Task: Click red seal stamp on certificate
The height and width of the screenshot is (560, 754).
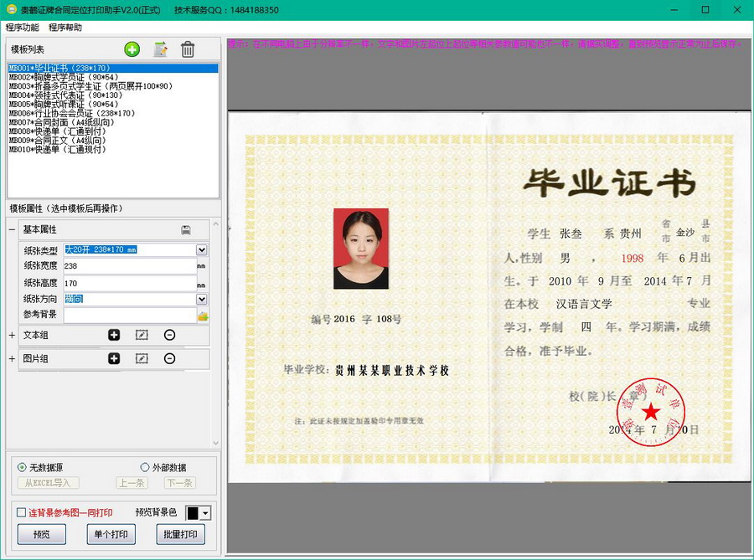Action: pos(651,412)
